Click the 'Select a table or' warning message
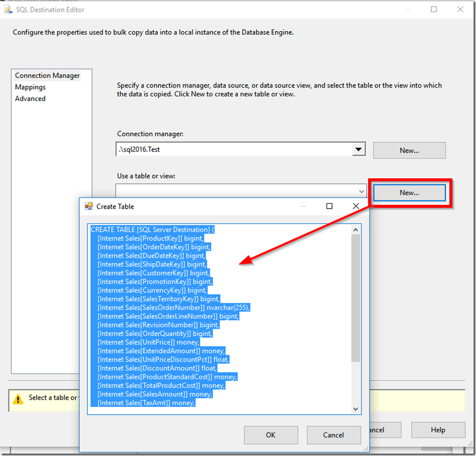Screen dimensions: 476x456 click(53, 398)
